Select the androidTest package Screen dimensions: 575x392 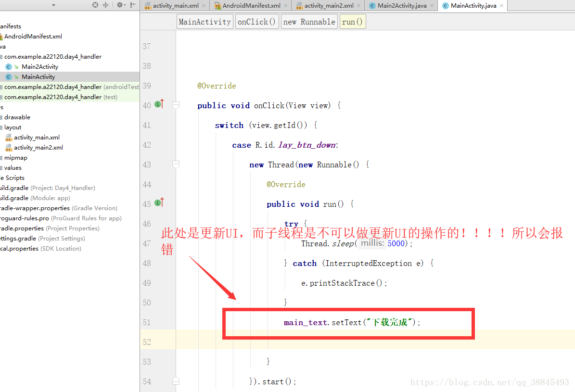coord(70,87)
